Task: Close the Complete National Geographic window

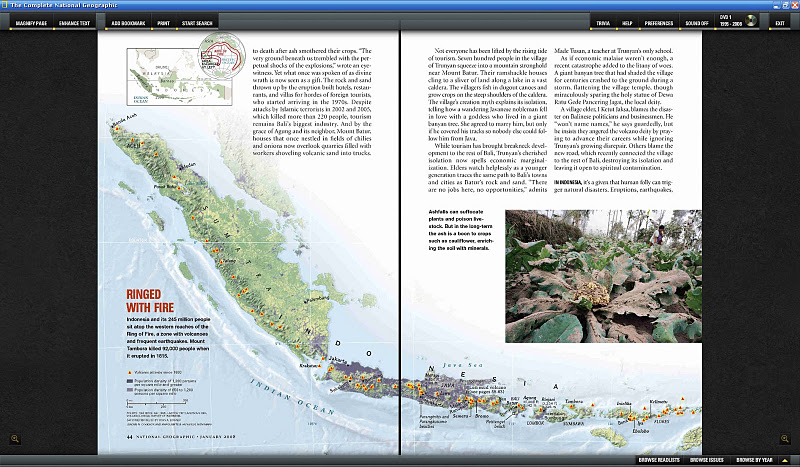Action: [x=790, y=5]
